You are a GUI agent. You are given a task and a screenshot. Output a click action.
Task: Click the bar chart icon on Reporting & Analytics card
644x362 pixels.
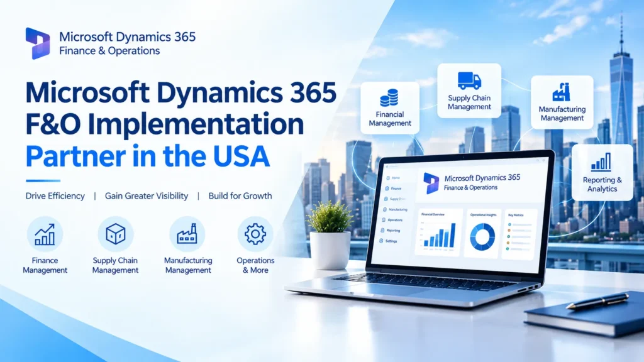pyautogui.click(x=601, y=162)
